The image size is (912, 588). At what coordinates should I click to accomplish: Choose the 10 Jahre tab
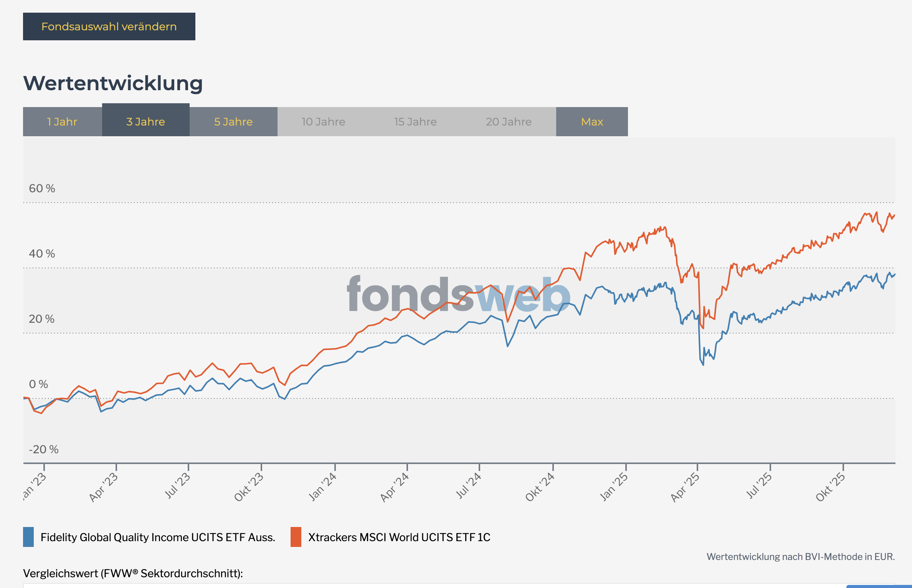[x=323, y=122]
